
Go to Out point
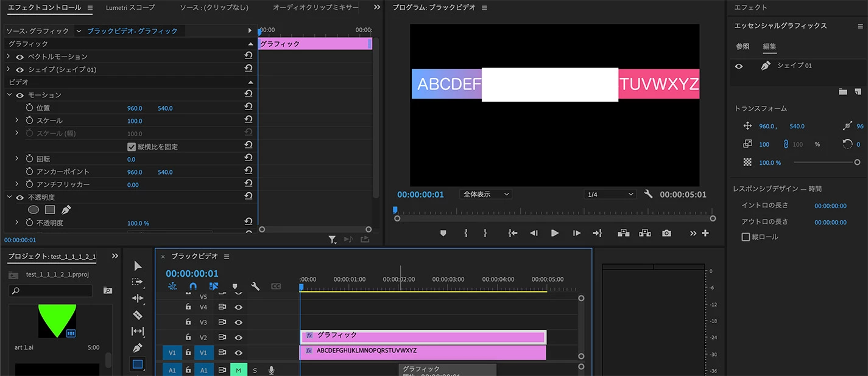(x=597, y=233)
